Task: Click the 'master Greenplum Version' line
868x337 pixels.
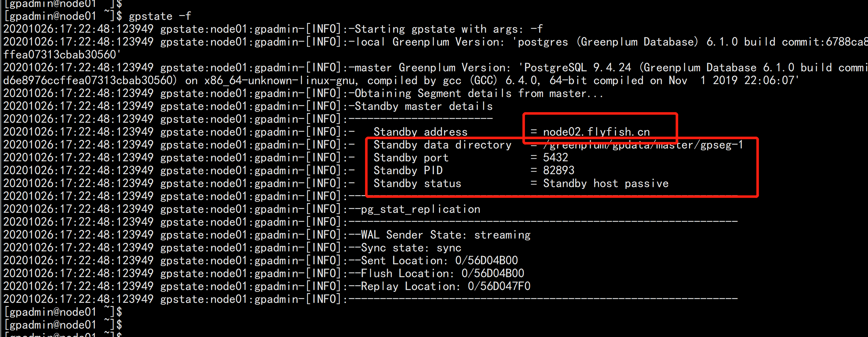Action: click(433, 68)
